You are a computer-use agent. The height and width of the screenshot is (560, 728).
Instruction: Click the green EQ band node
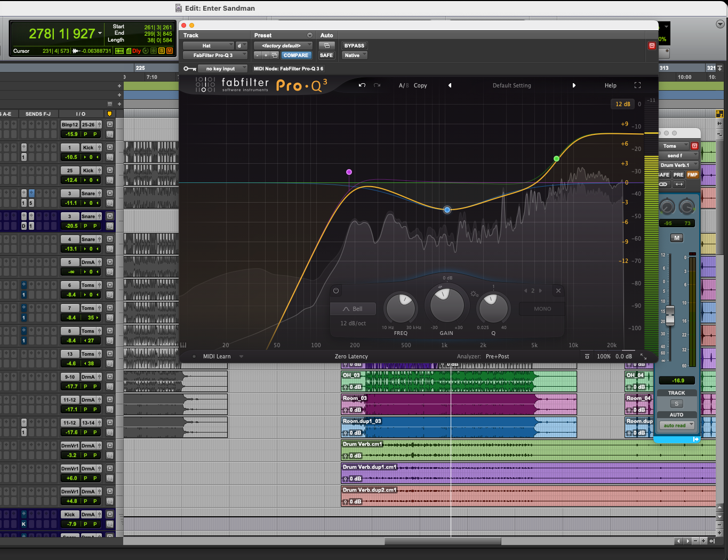pos(557,158)
